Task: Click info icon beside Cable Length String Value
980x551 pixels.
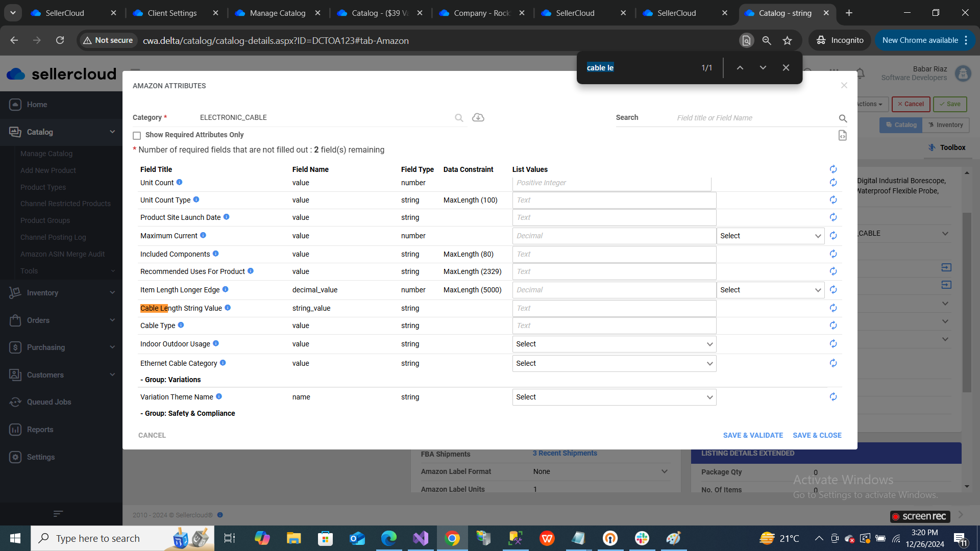Action: (x=228, y=308)
